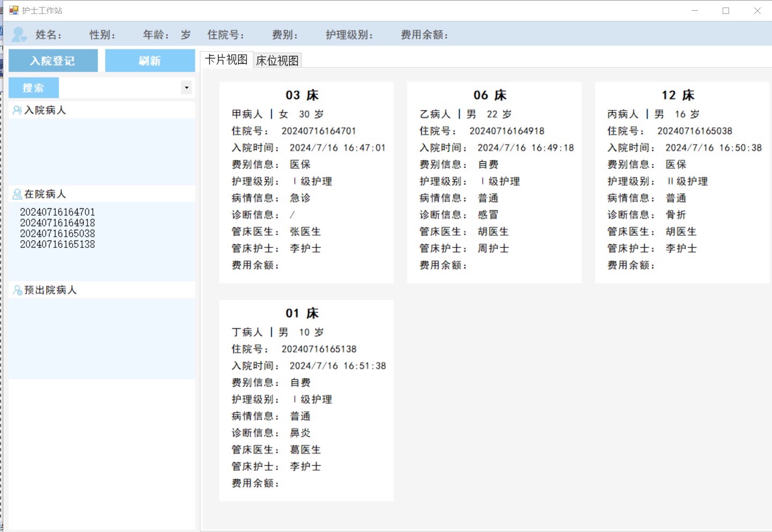The image size is (772, 532).
Task: Click the 入院病人 group icon
Action: 17,110
